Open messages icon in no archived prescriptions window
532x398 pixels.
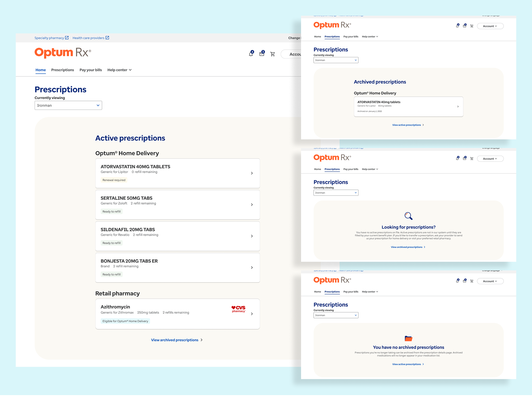(x=465, y=281)
